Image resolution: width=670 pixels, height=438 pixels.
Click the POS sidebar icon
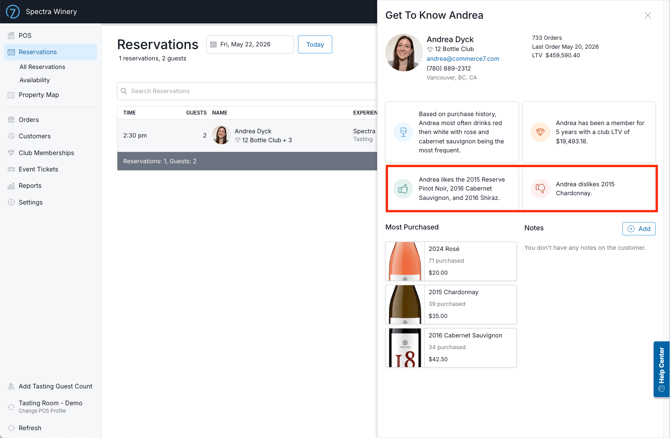click(11, 35)
